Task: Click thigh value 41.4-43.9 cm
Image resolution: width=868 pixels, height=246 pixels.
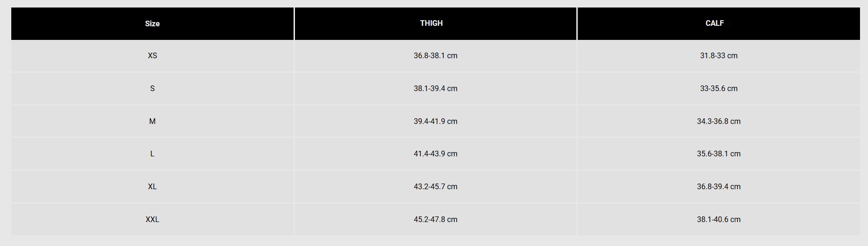Action: click(435, 154)
